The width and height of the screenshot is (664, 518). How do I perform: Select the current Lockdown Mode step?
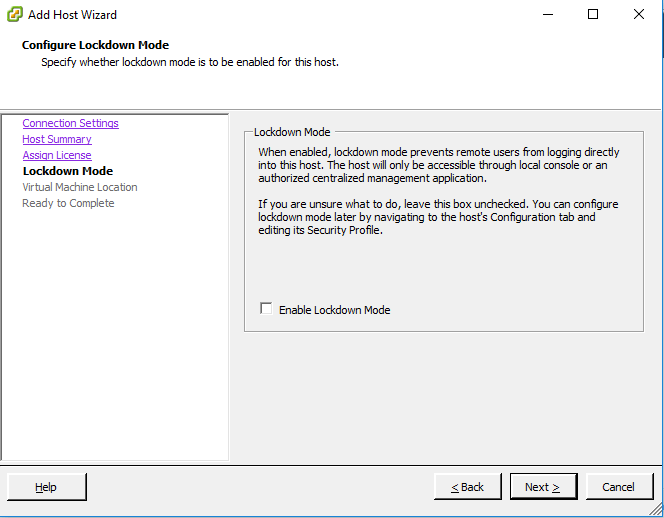[x=67, y=171]
